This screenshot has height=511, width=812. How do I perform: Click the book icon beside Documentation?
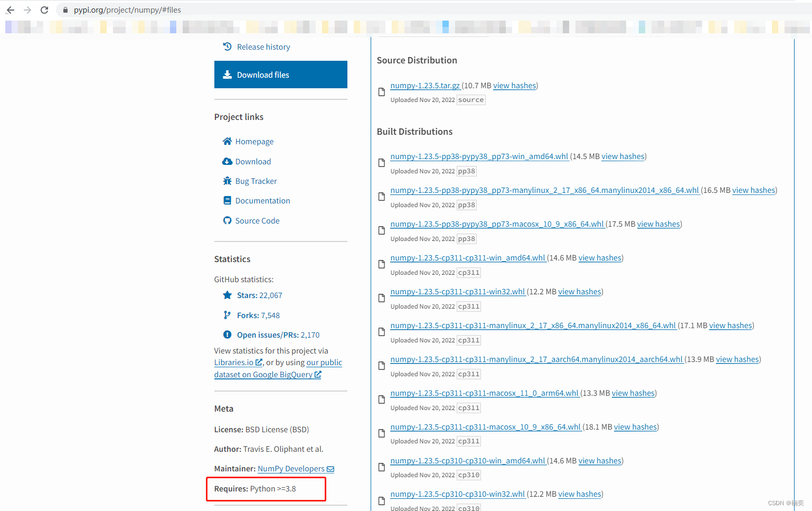tap(227, 200)
